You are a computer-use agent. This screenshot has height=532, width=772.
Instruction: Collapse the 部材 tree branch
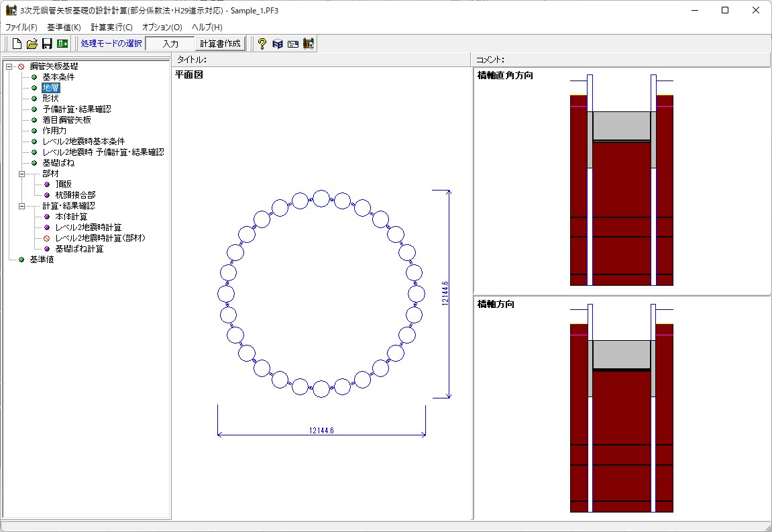point(21,174)
